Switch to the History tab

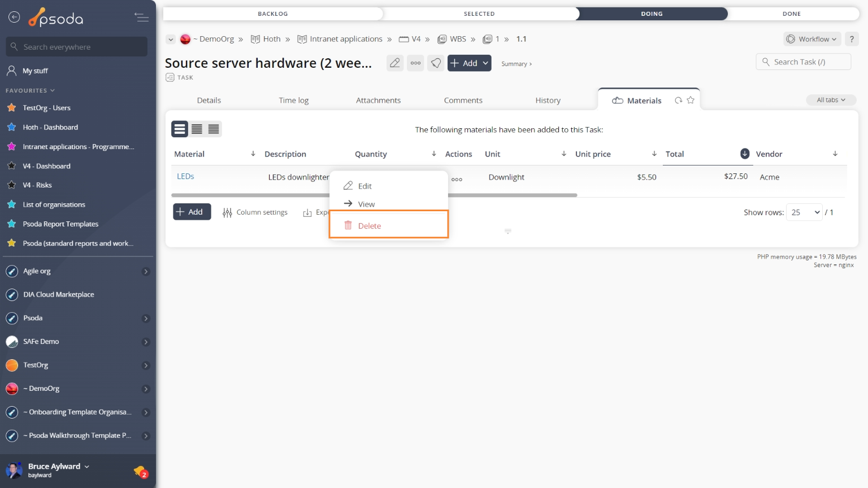[548, 100]
